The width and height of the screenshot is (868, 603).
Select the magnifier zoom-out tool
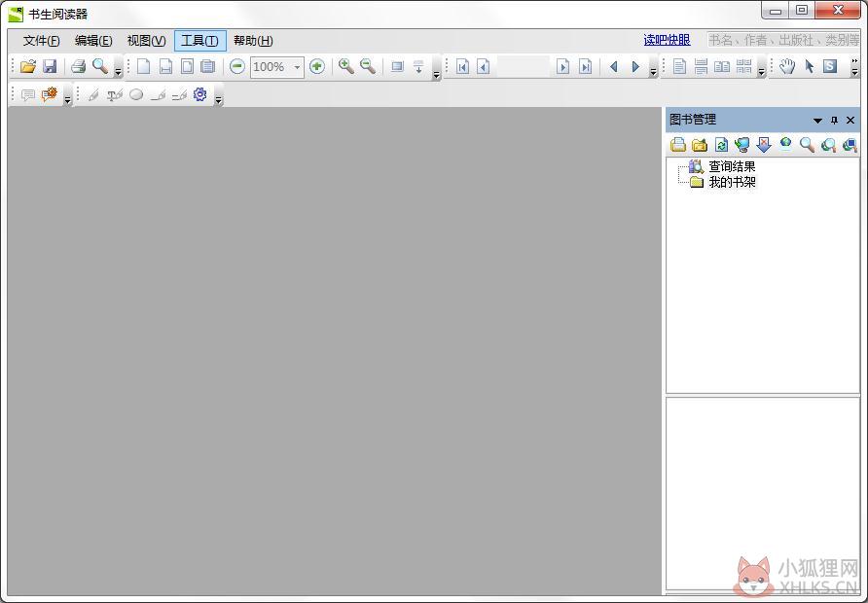coord(368,67)
